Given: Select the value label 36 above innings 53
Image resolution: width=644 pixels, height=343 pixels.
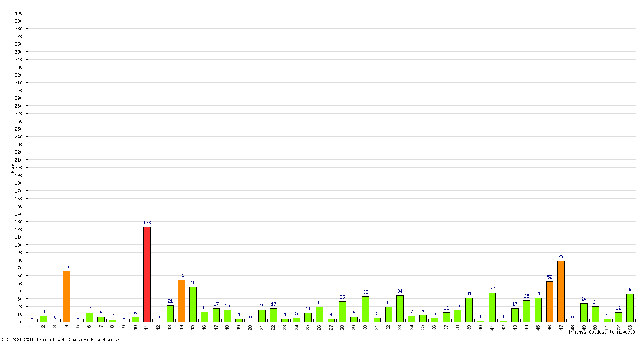Looking at the screenshot, I should click(630, 289).
